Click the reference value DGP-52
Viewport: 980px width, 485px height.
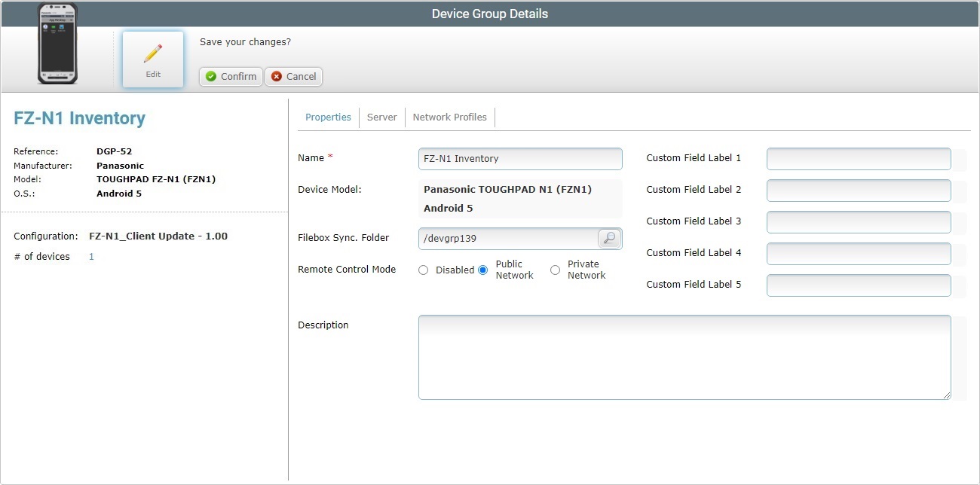115,151
